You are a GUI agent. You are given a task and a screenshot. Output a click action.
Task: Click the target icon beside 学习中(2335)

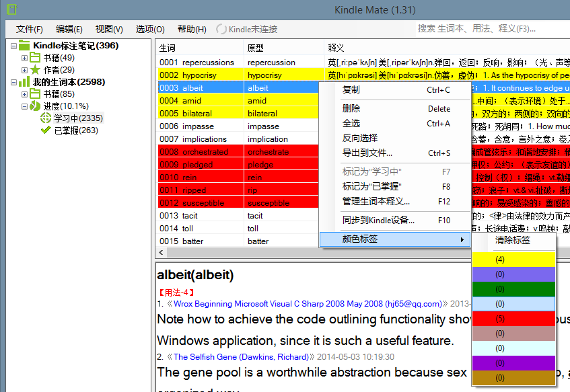[x=46, y=118]
